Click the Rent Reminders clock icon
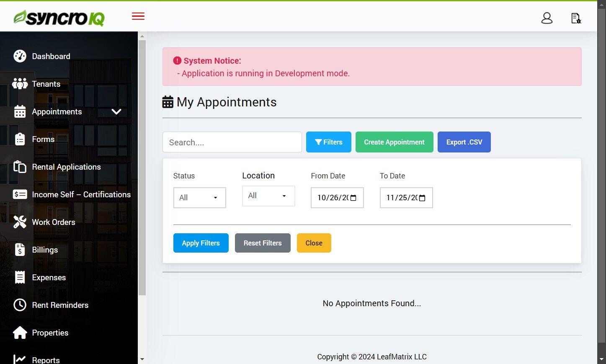This screenshot has height=364, width=606. pyautogui.click(x=20, y=305)
